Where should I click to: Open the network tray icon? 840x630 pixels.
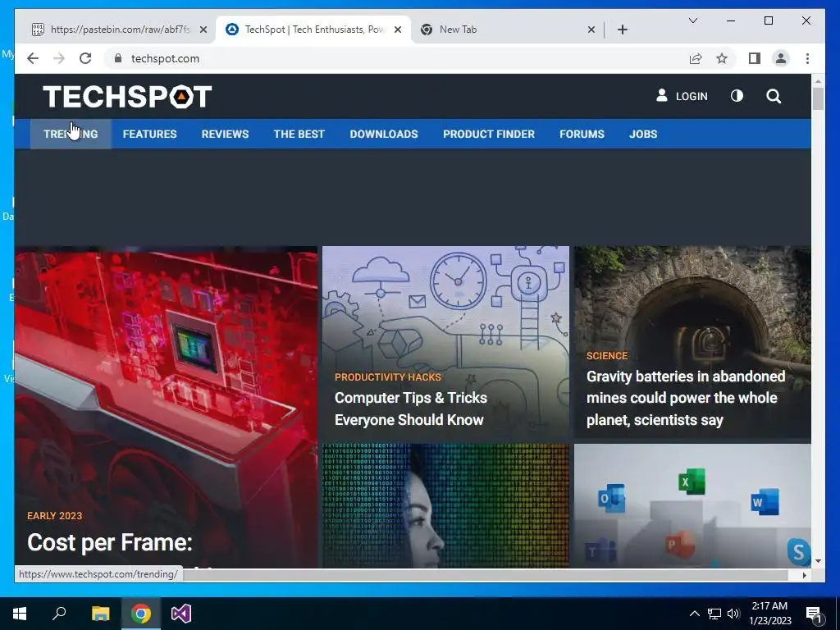pos(714,614)
